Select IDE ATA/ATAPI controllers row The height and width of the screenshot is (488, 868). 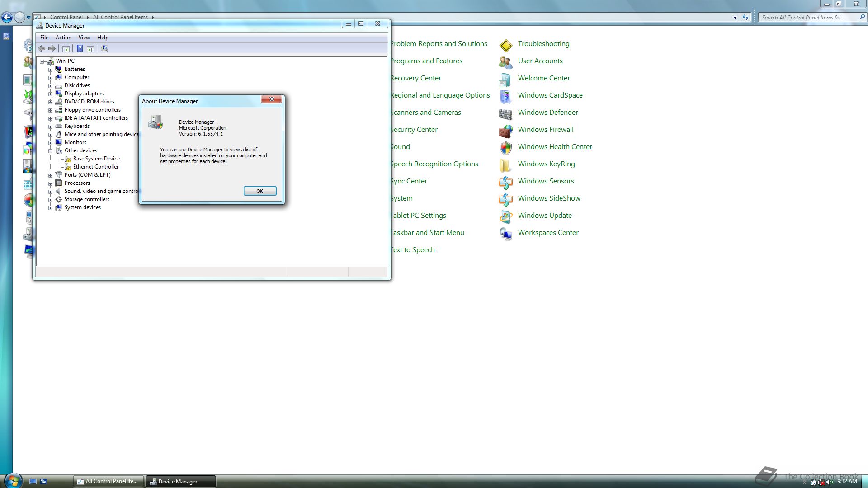[96, 118]
